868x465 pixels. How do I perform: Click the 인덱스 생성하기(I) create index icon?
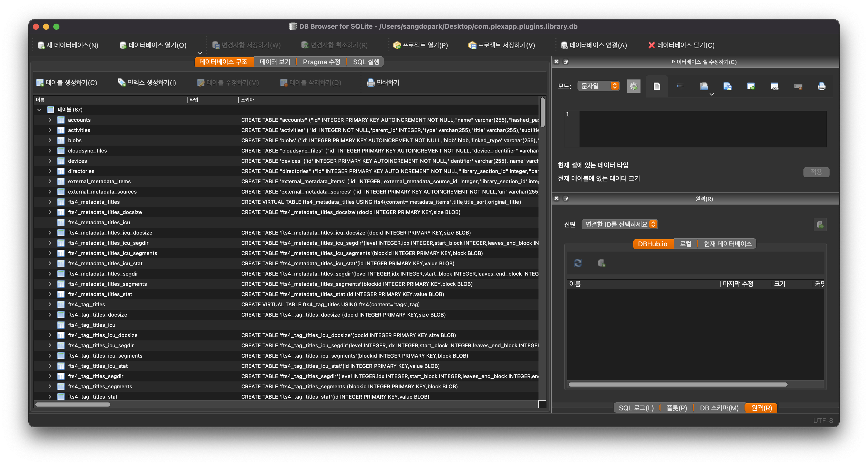121,83
